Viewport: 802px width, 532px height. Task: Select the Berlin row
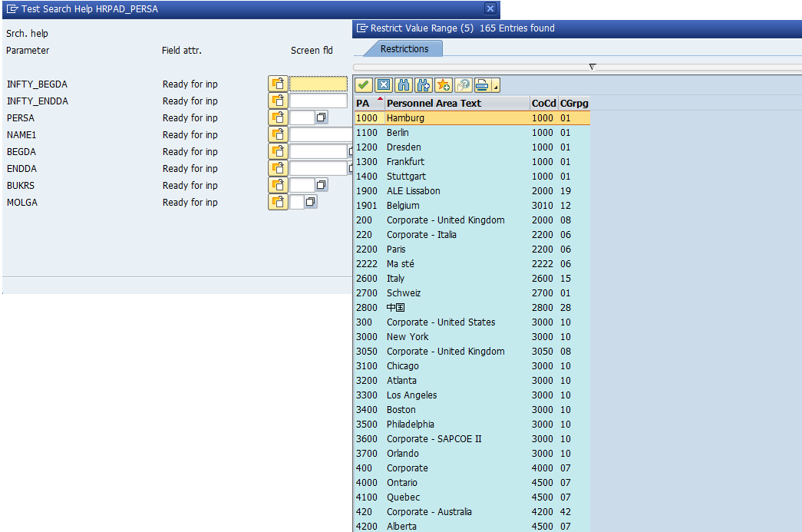coord(472,133)
